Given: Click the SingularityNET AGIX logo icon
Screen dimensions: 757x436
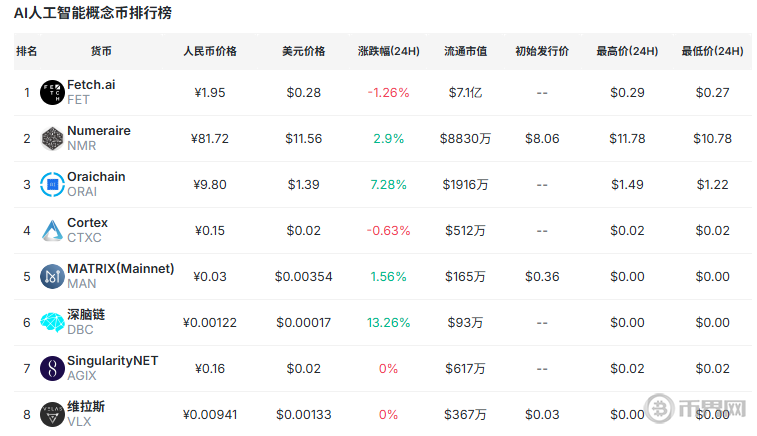Looking at the screenshot, I should pos(52,368).
